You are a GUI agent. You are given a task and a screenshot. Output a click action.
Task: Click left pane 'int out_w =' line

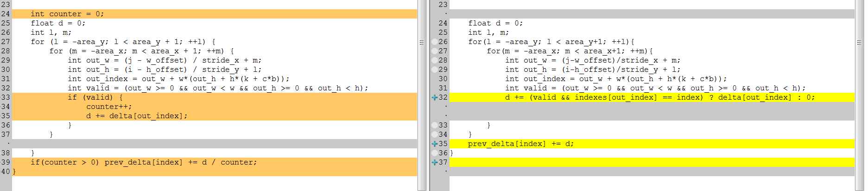click(x=165, y=60)
